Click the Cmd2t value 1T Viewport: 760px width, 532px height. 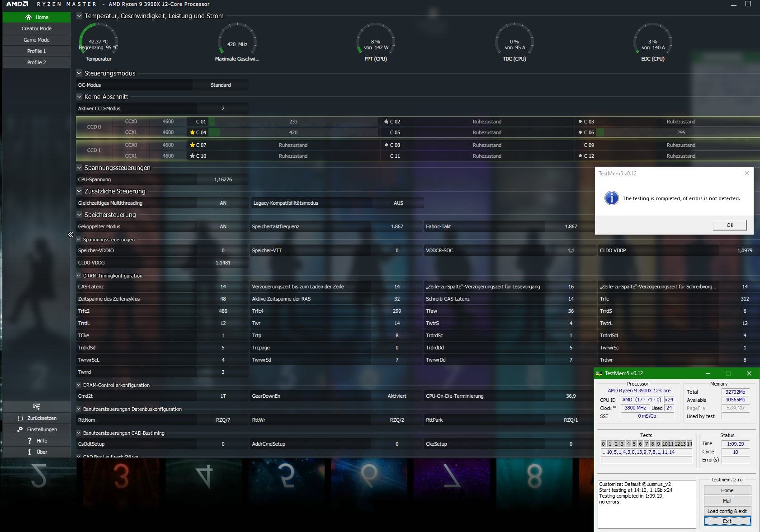click(x=223, y=396)
